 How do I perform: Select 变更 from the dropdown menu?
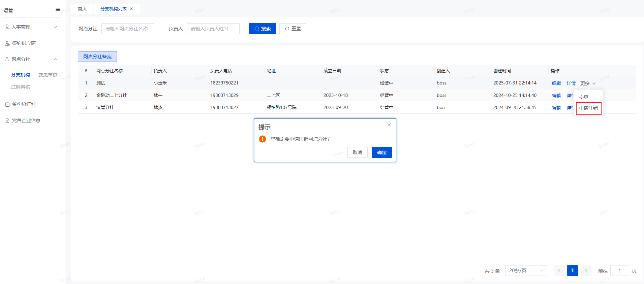coord(584,97)
